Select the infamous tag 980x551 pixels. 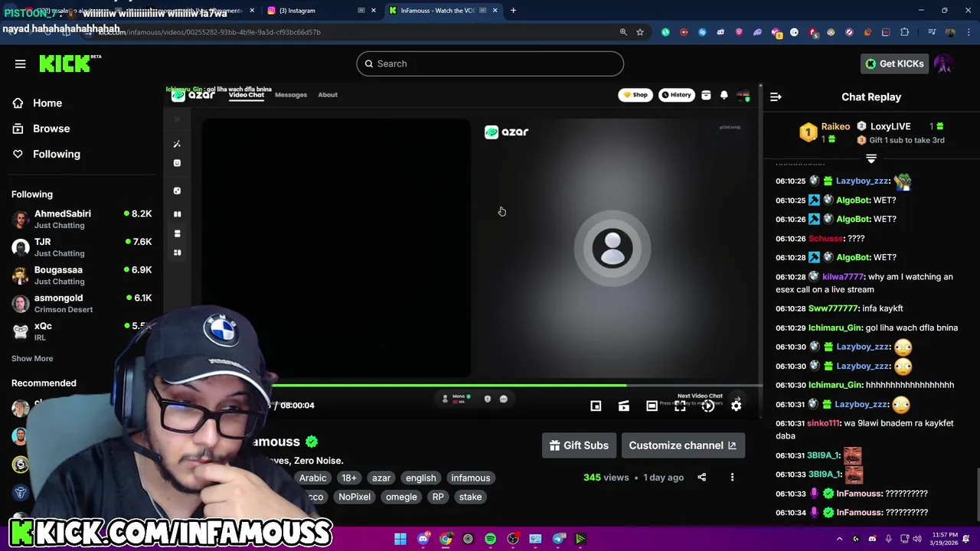coord(470,478)
